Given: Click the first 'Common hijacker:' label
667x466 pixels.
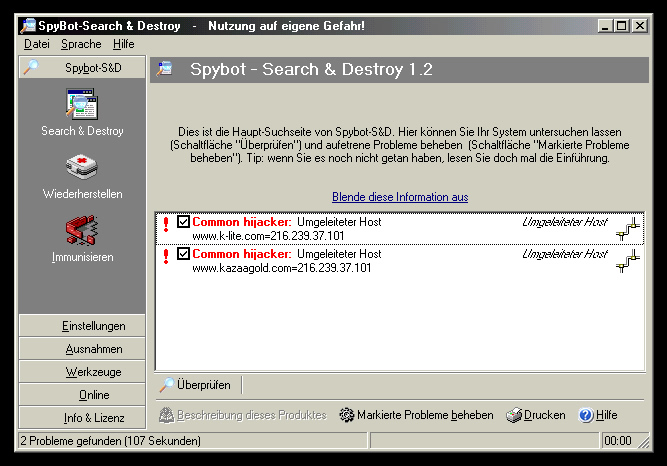Looking at the screenshot, I should 242,222.
